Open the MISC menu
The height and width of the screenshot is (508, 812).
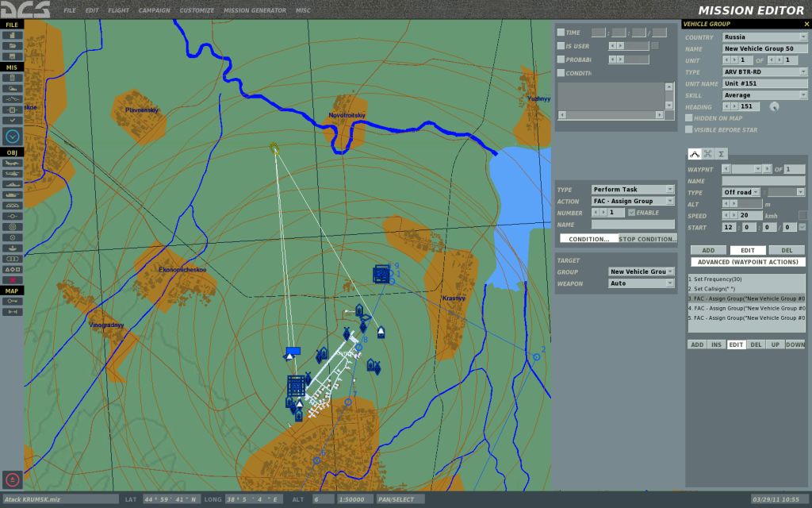click(x=303, y=10)
